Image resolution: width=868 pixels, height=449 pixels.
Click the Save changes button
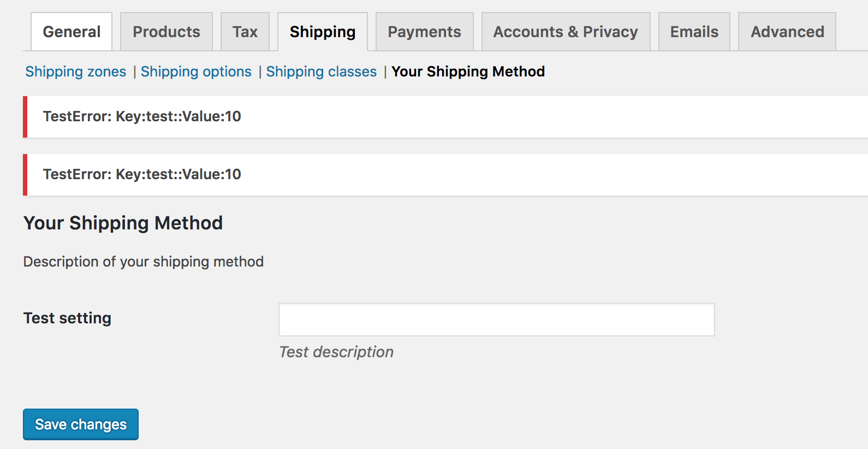tap(80, 424)
